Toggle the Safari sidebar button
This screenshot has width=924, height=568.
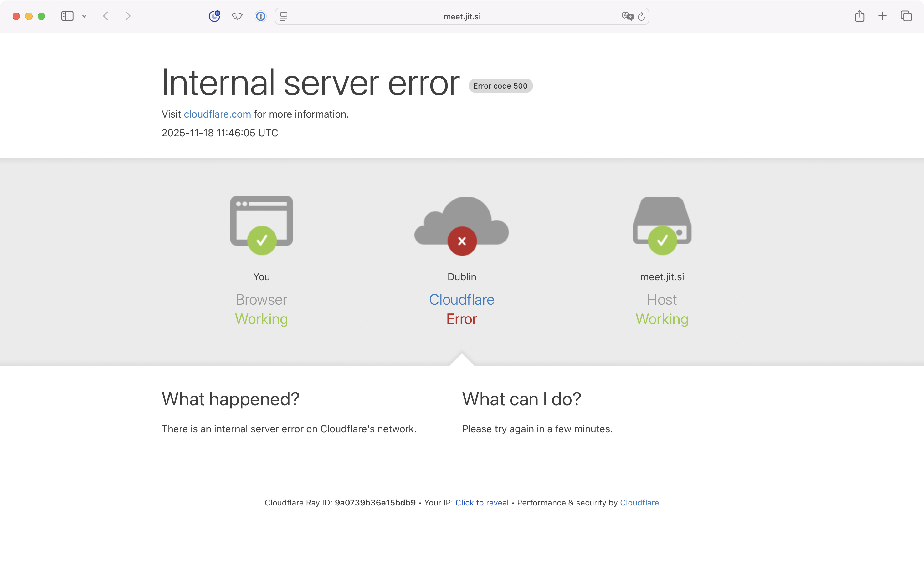67,16
